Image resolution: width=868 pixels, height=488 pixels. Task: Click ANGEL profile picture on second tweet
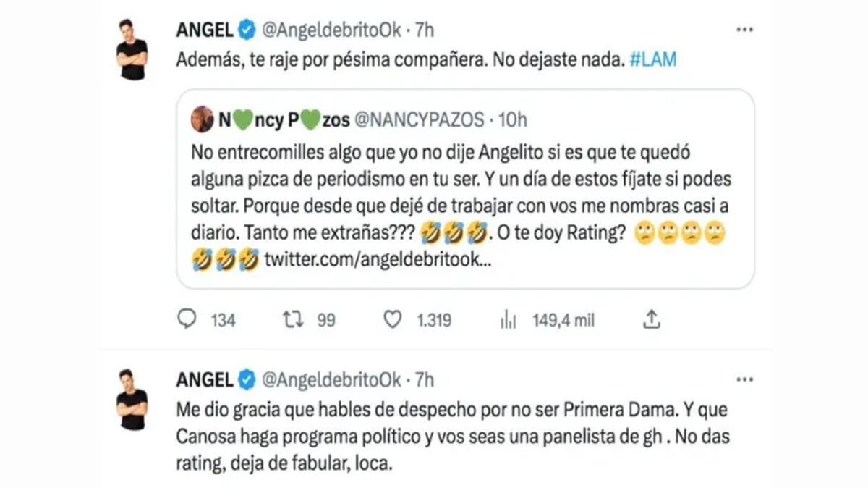click(132, 399)
